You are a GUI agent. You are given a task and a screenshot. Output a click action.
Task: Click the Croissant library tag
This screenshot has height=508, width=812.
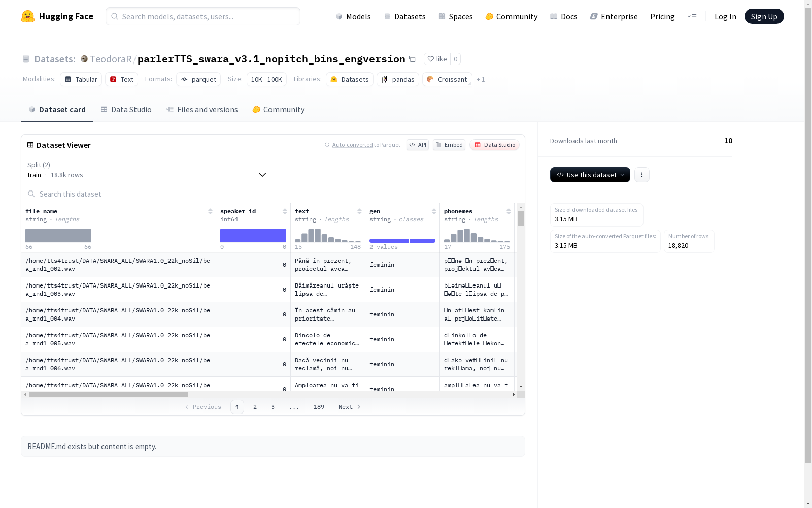[x=447, y=79]
